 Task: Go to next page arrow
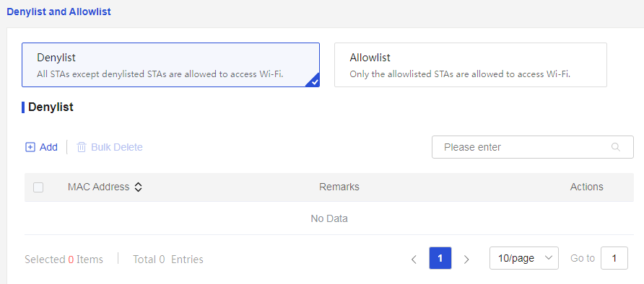click(466, 259)
